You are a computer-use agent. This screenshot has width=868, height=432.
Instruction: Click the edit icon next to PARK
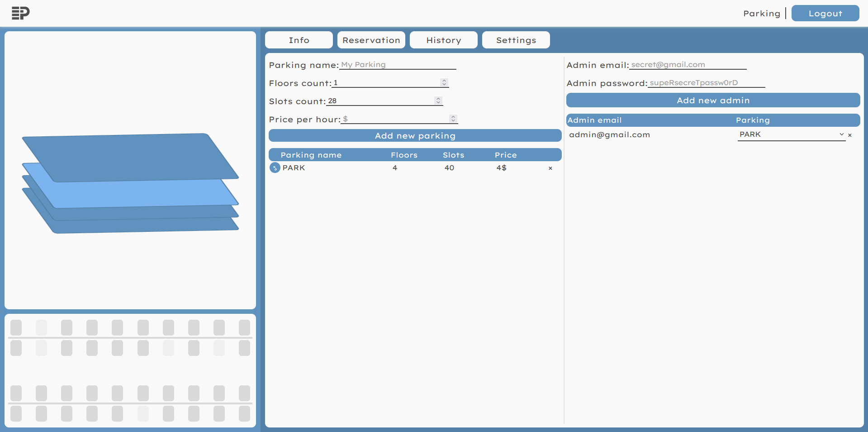[275, 168]
